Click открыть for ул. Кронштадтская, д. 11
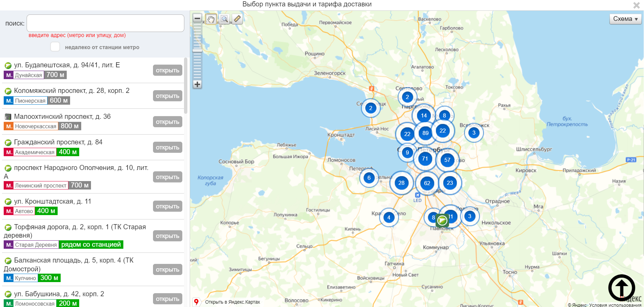The height and width of the screenshot is (307, 644). coord(167,206)
